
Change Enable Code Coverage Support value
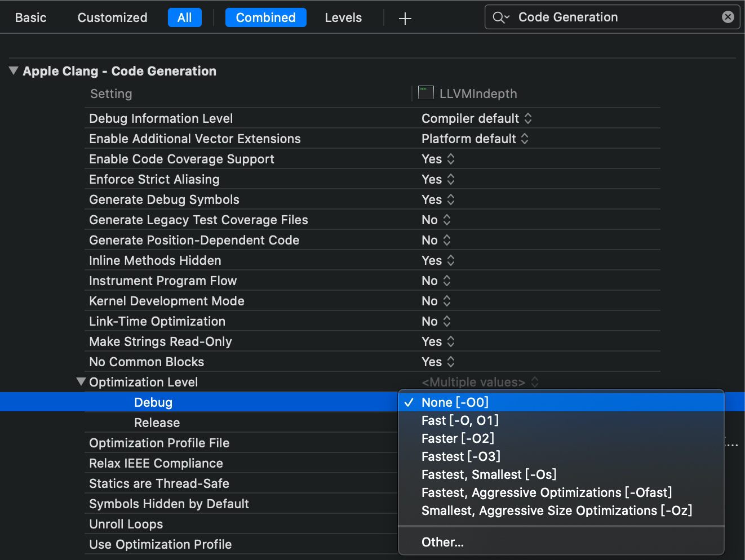[x=438, y=159]
